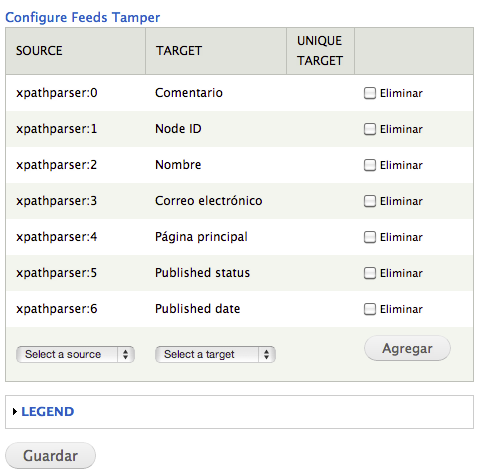Click the Eliminar label beside Comentario
The width and height of the screenshot is (490, 476).
coord(401,93)
